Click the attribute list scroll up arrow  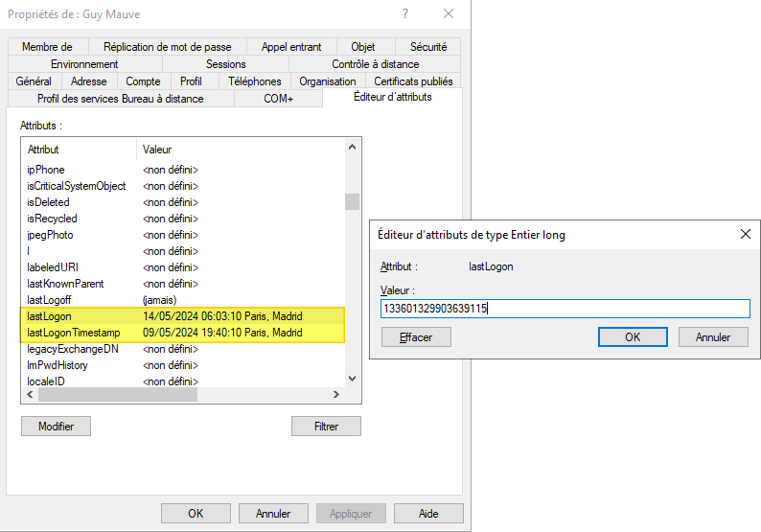(x=353, y=147)
